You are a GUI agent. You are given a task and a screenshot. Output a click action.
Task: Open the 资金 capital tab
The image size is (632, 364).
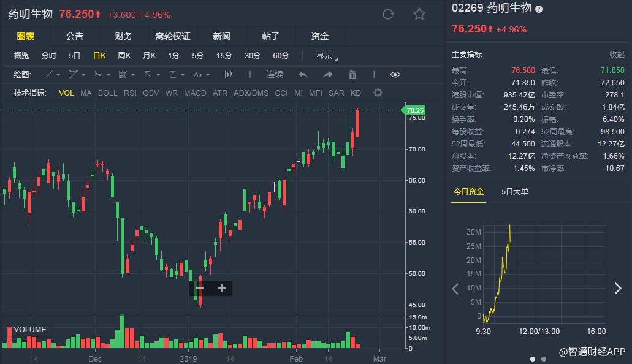[x=319, y=36]
